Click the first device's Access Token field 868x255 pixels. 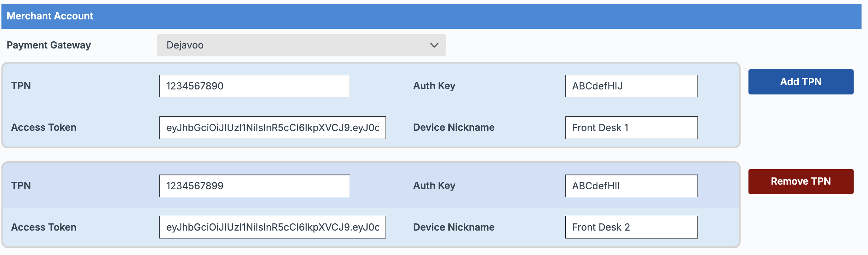tap(272, 128)
